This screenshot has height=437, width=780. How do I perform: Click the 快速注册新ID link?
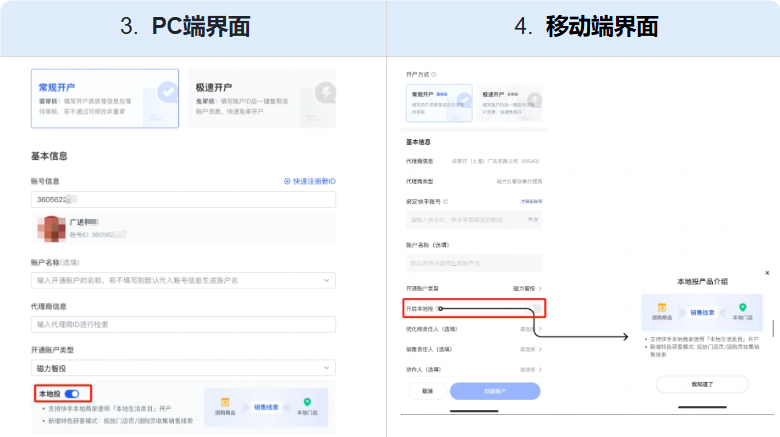pyautogui.click(x=314, y=181)
